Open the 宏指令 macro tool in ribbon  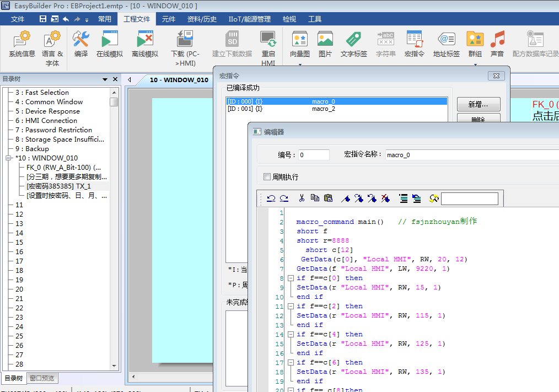(x=414, y=44)
